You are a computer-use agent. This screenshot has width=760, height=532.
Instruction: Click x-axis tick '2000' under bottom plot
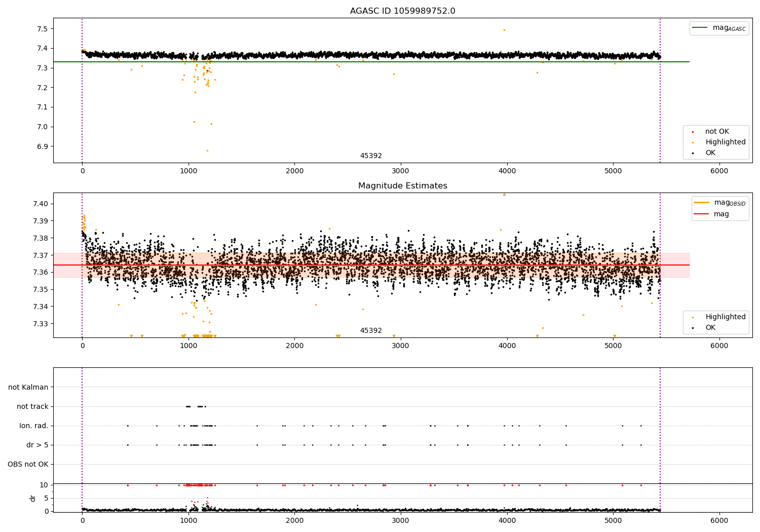294,521
